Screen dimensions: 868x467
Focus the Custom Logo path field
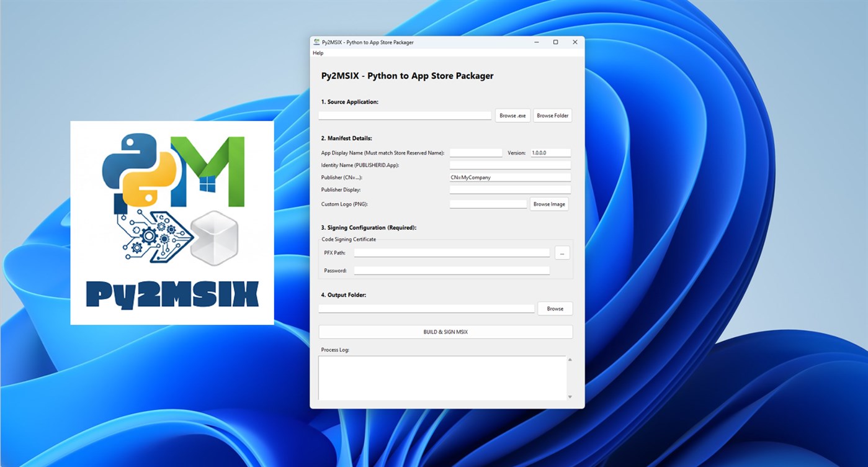[x=488, y=204]
